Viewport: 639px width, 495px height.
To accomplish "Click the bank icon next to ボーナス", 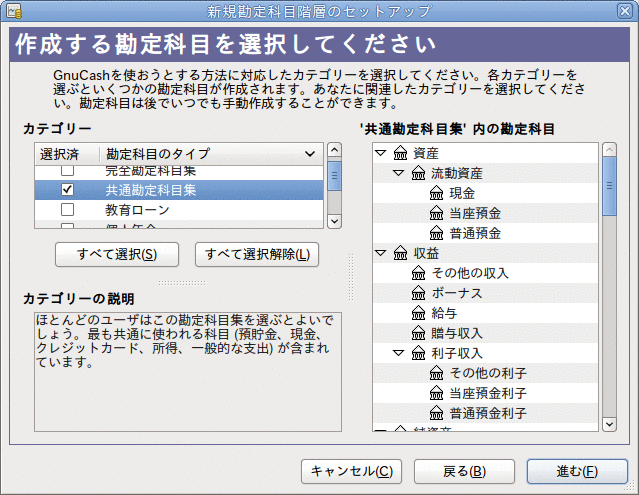I will click(x=419, y=293).
